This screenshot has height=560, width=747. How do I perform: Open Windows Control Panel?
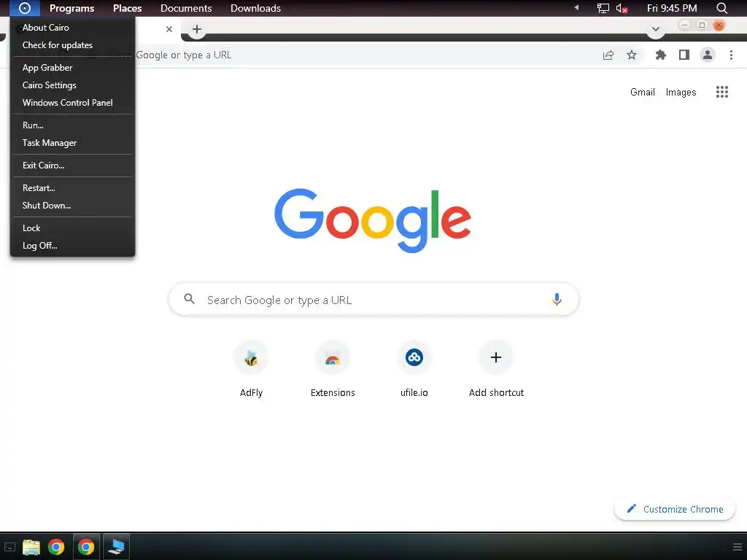(x=72, y=103)
